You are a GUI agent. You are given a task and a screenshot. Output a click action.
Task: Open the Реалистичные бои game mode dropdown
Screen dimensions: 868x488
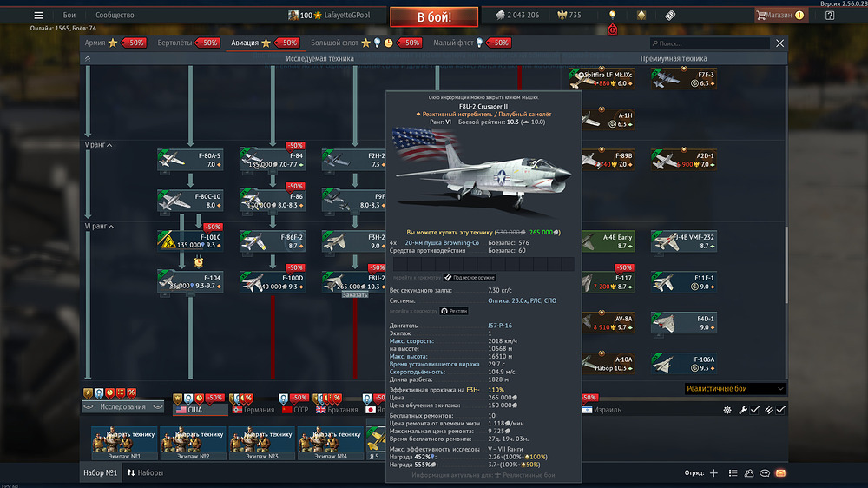(x=735, y=389)
